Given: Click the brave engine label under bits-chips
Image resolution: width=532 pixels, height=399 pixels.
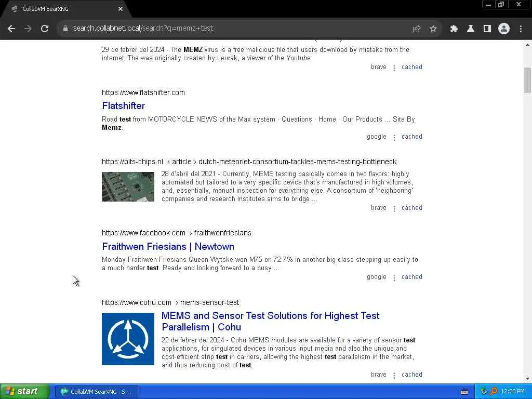Looking at the screenshot, I should tap(378, 208).
